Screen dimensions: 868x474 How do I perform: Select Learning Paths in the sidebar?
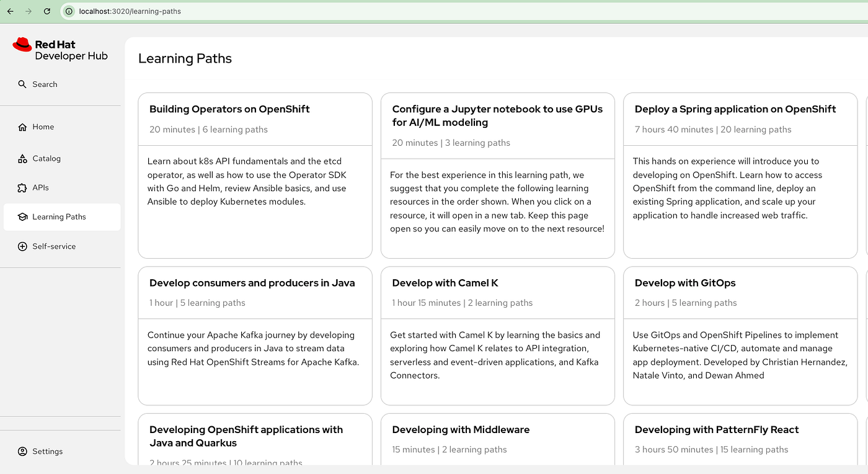62,217
